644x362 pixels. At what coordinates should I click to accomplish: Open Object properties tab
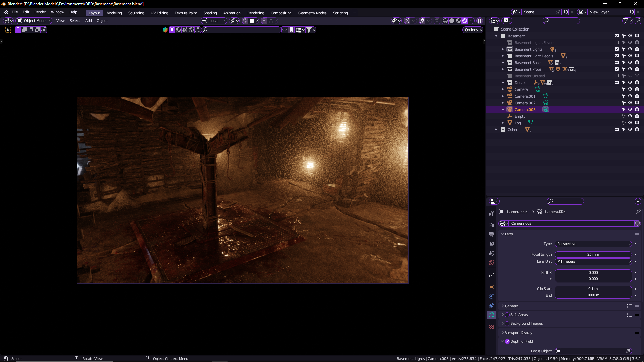[x=491, y=287]
